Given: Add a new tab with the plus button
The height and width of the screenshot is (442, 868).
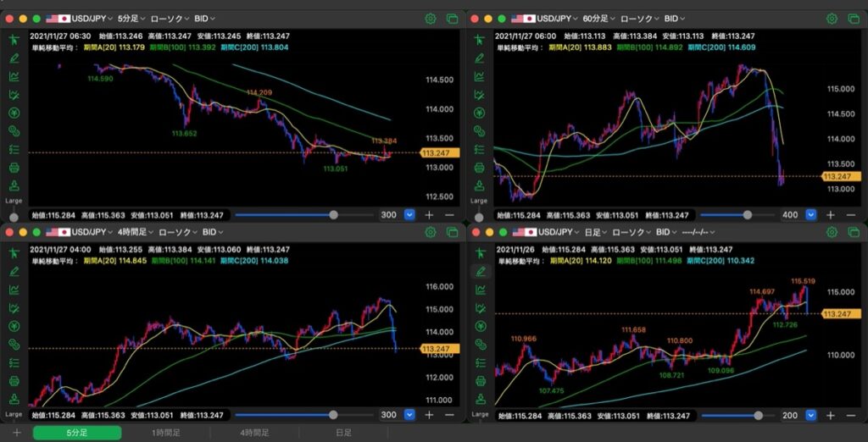Looking at the screenshot, I should click(16, 433).
